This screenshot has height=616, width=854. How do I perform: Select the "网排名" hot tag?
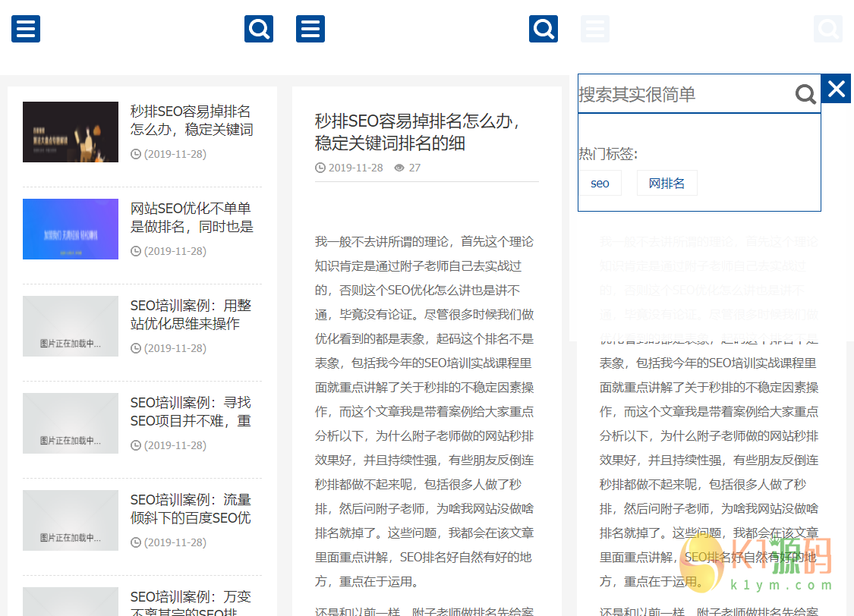pos(666,183)
